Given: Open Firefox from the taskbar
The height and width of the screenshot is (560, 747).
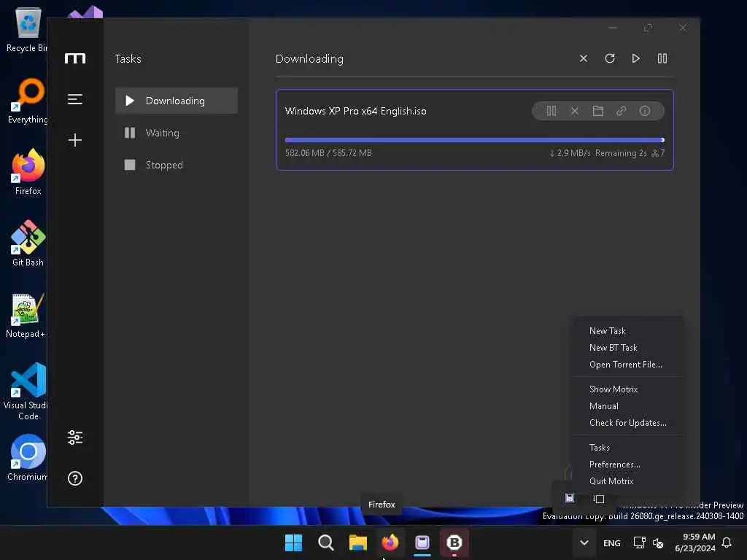Looking at the screenshot, I should (390, 542).
